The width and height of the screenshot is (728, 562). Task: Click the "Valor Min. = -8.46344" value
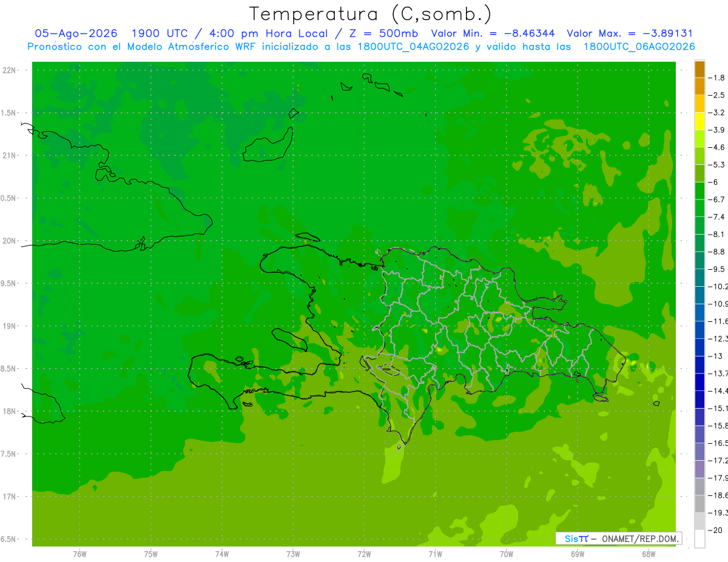click(x=493, y=33)
